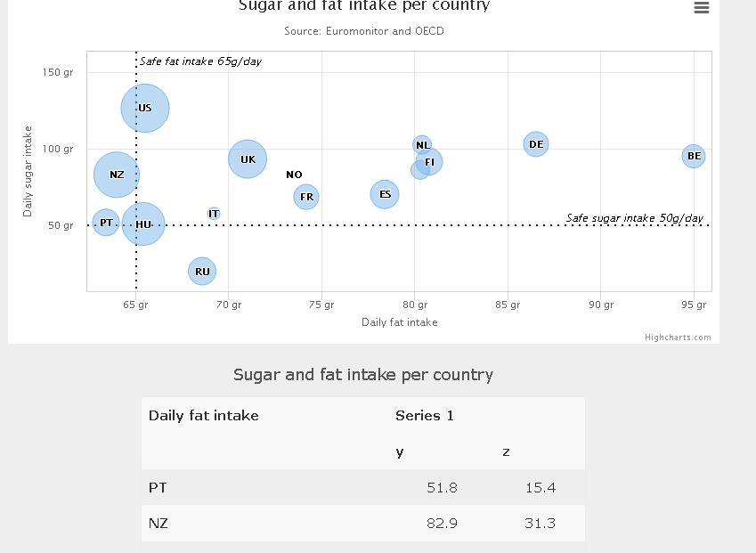Select the UK bubble

point(247,159)
